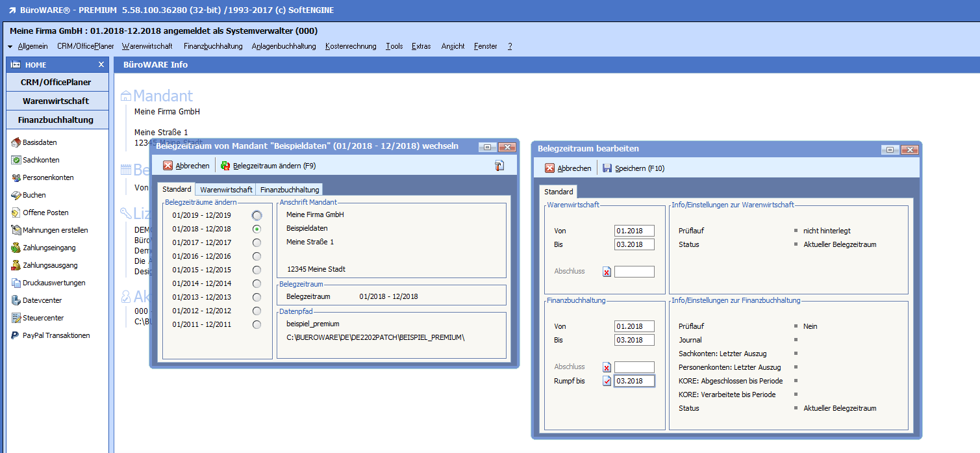Viewport: 980px width, 453px height.
Task: Click the Buchen sidebar icon
Action: pos(17,195)
